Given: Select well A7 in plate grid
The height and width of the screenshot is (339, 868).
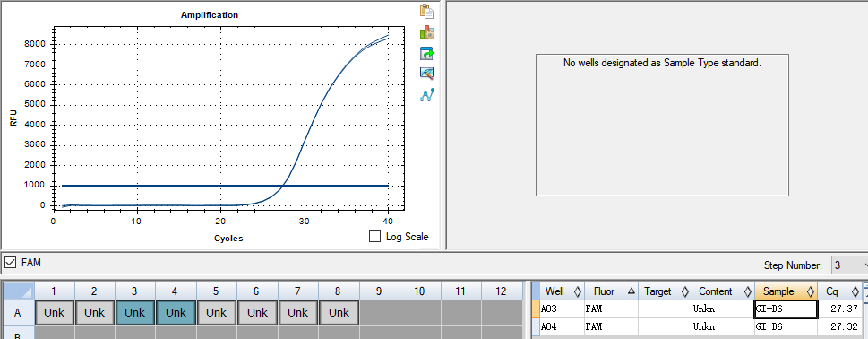Looking at the screenshot, I should 297,312.
